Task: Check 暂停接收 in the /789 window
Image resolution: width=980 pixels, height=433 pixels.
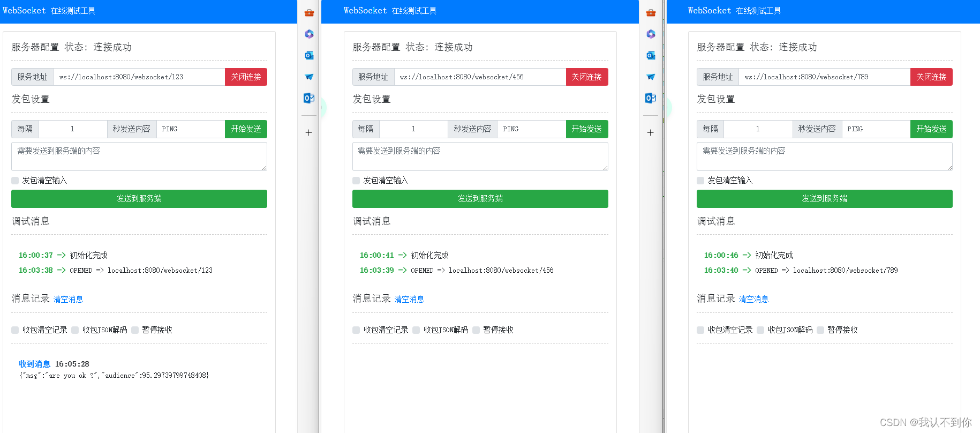Action: (820, 330)
